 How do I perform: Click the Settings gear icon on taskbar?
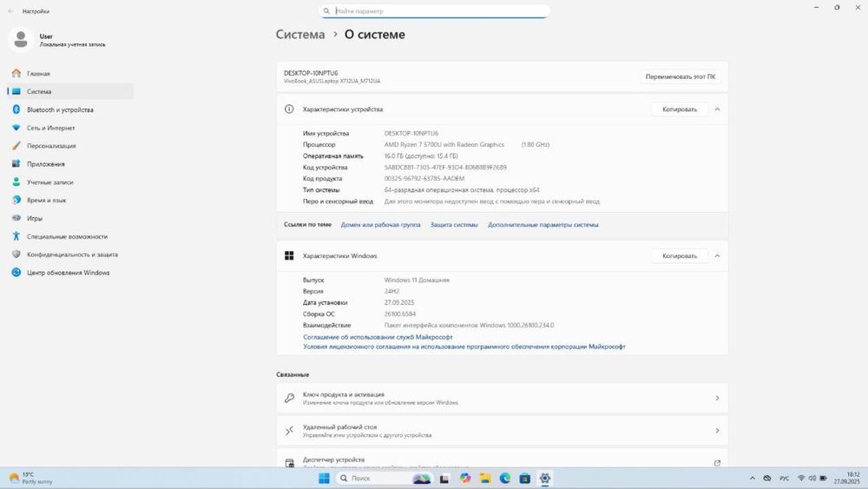(x=545, y=479)
